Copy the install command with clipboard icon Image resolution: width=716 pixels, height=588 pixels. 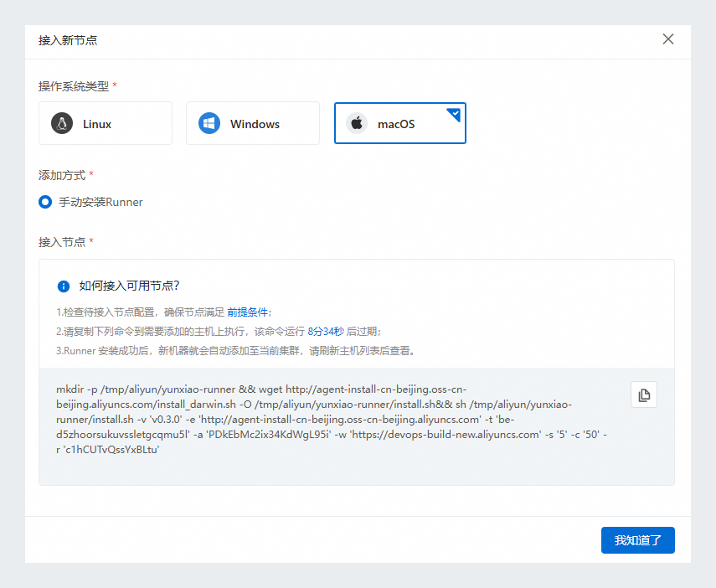tap(644, 395)
